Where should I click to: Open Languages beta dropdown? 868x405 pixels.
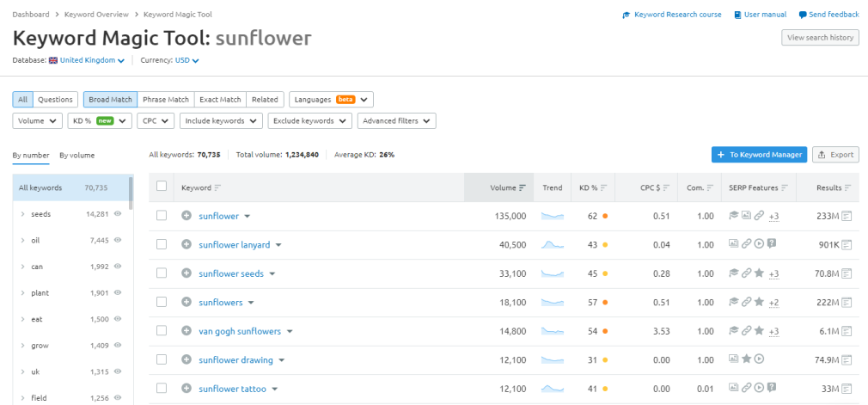click(x=331, y=100)
